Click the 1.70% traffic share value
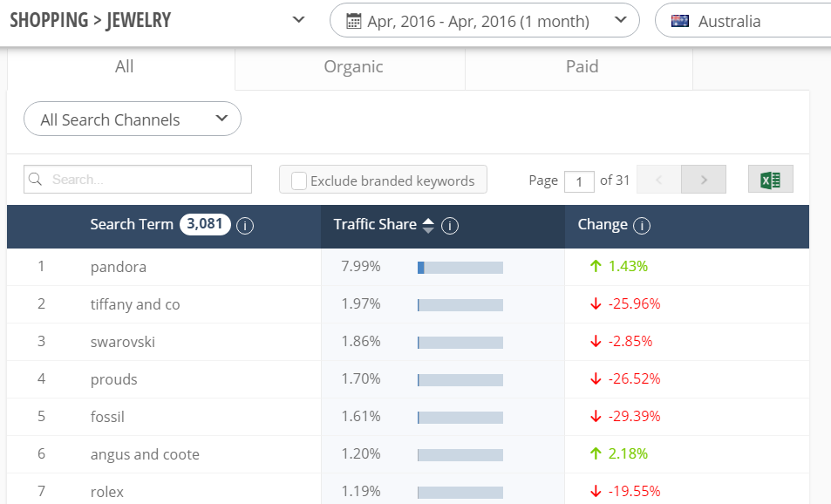 tap(361, 378)
